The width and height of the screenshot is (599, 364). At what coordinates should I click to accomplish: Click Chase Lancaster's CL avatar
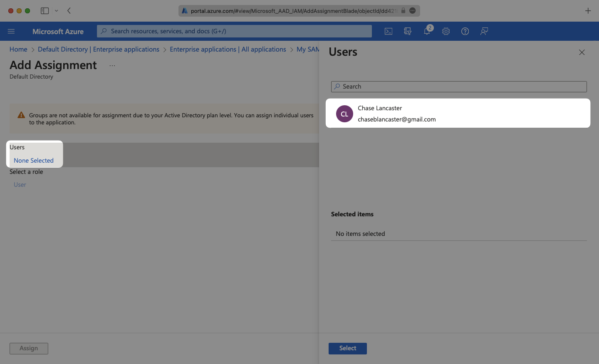(x=344, y=113)
